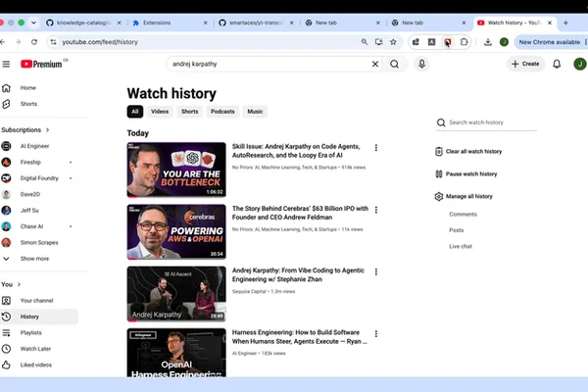Image resolution: width=588 pixels, height=392 pixels.
Task: Open Live chat history link
Action: click(x=461, y=246)
